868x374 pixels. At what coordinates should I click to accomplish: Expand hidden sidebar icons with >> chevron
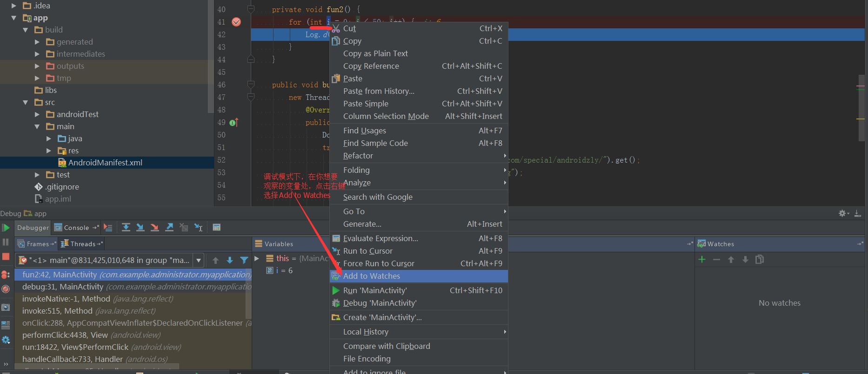pyautogui.click(x=6, y=364)
